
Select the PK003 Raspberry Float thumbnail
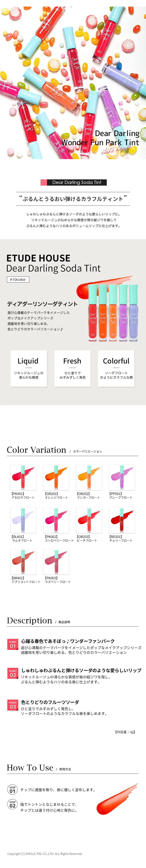(x=56, y=561)
